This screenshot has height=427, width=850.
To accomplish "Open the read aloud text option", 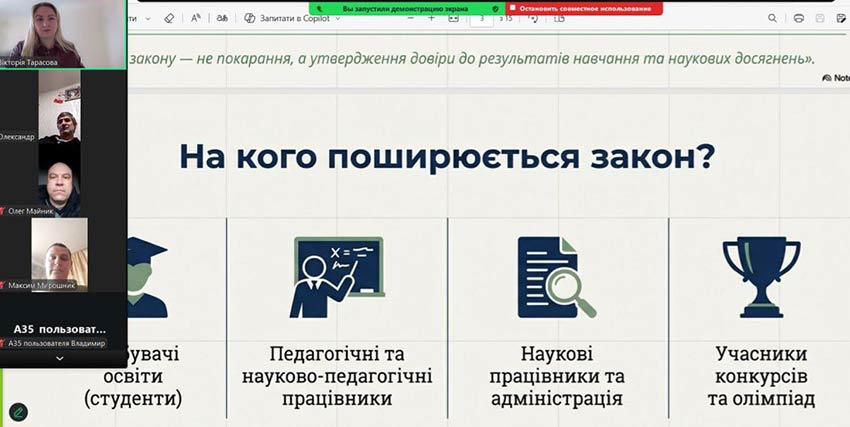I will (195, 18).
